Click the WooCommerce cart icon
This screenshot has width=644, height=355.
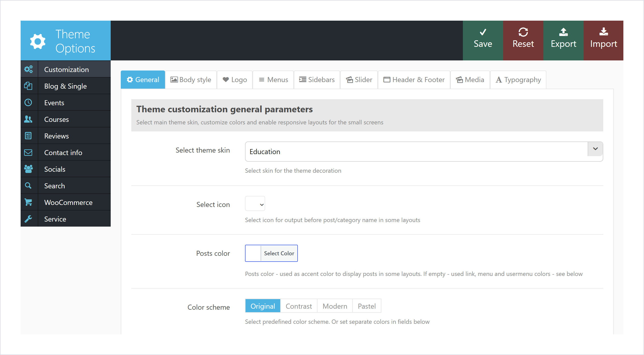pyautogui.click(x=28, y=202)
